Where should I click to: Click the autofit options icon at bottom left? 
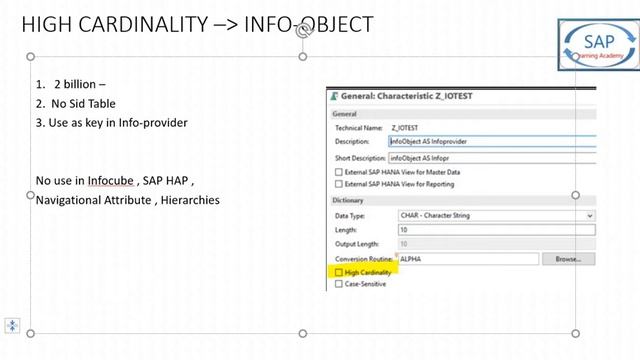(x=12, y=326)
